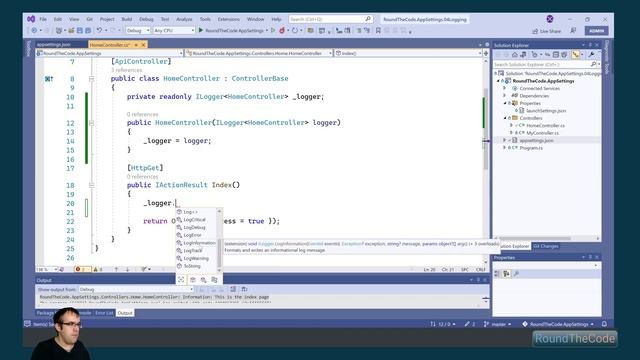Select LogWarning from the IntelliSense list

196,258
